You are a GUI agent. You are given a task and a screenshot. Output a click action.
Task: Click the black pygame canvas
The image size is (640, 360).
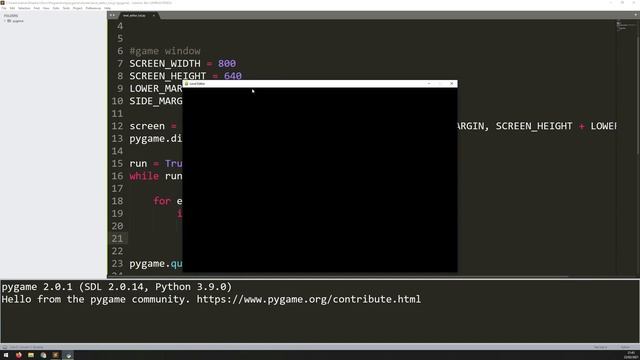(x=320, y=180)
